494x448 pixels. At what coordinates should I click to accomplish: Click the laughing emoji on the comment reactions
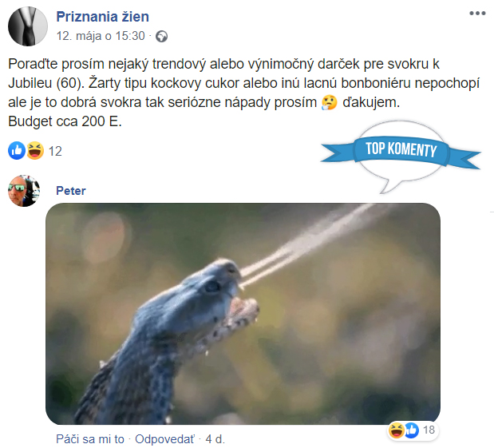coord(397,430)
